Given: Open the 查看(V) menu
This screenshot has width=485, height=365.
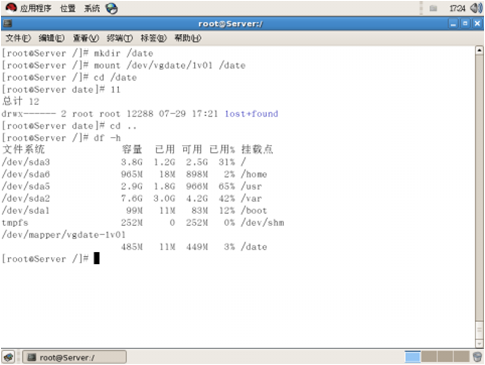Looking at the screenshot, I should coord(86,38).
